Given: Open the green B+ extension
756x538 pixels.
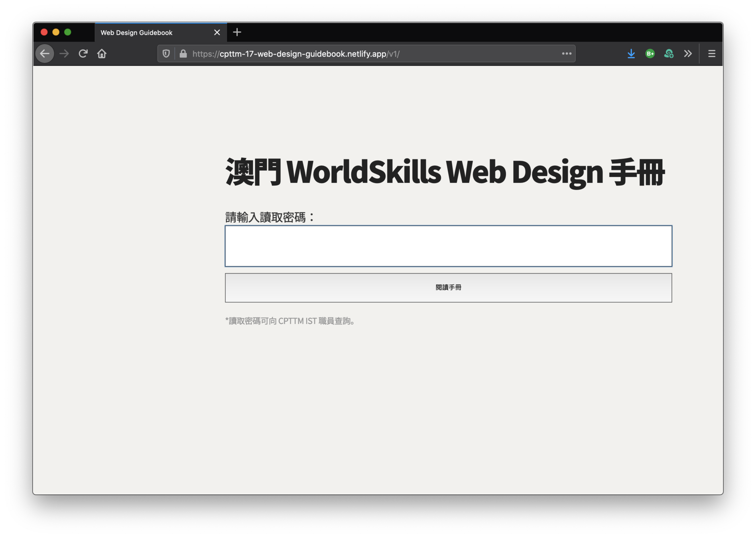Looking at the screenshot, I should tap(650, 53).
